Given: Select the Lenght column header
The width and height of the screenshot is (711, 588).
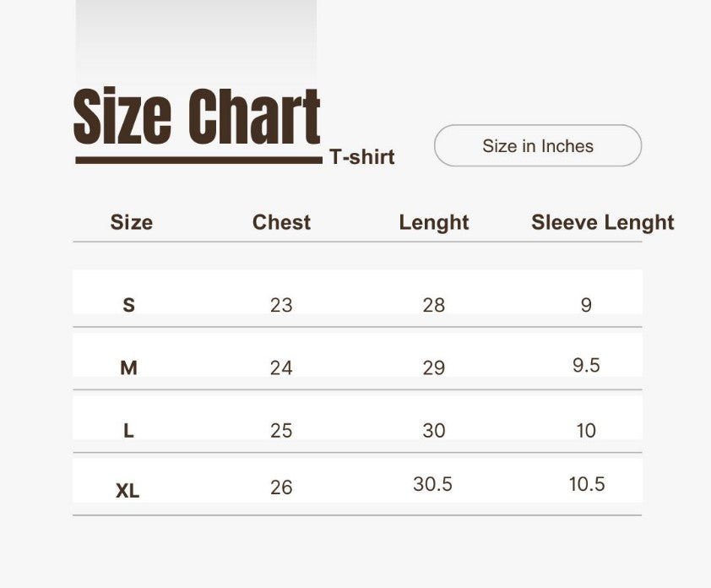Looking at the screenshot, I should 434,222.
